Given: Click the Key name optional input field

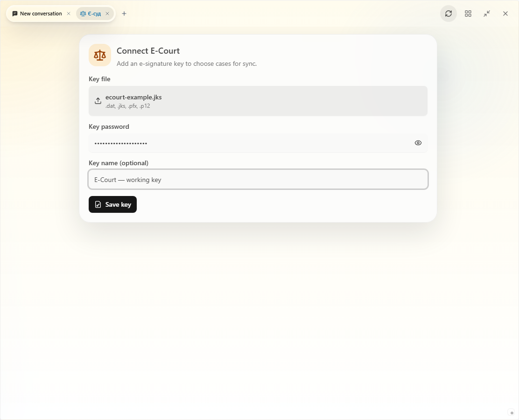Looking at the screenshot, I should point(258,179).
